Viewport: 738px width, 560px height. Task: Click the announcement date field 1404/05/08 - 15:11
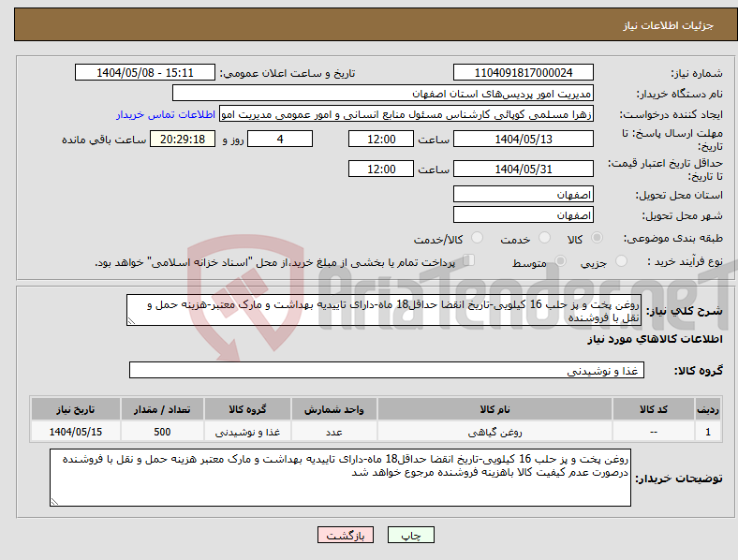click(145, 72)
